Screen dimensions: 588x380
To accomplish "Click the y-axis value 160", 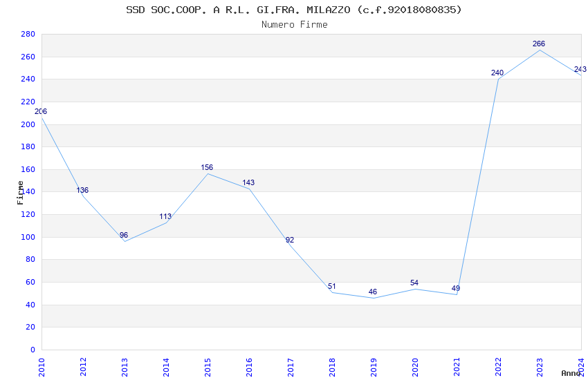I will click(x=28, y=169).
